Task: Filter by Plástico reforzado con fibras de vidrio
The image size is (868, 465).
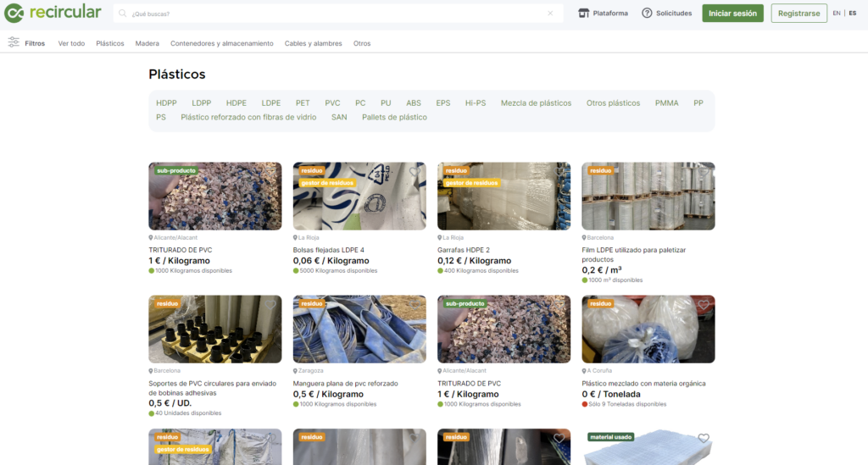Action: [x=248, y=117]
